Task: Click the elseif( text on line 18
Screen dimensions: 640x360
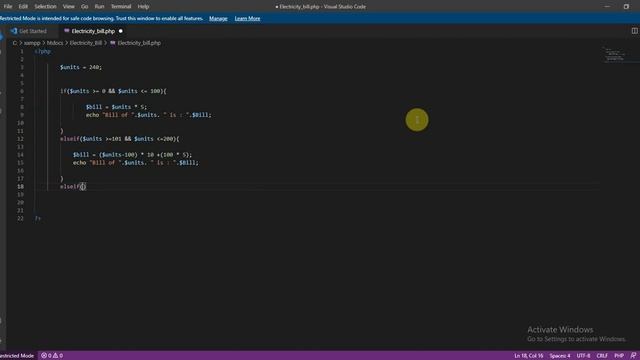Action: pyautogui.click(x=71, y=187)
